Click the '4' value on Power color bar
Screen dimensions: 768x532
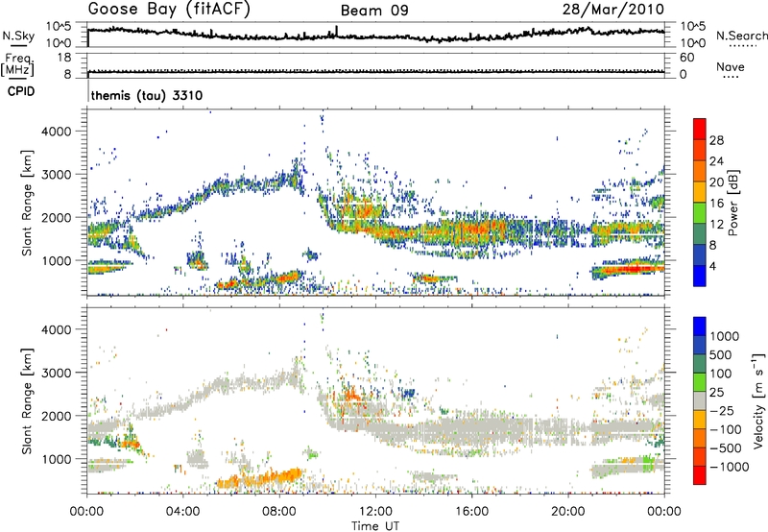click(x=713, y=266)
